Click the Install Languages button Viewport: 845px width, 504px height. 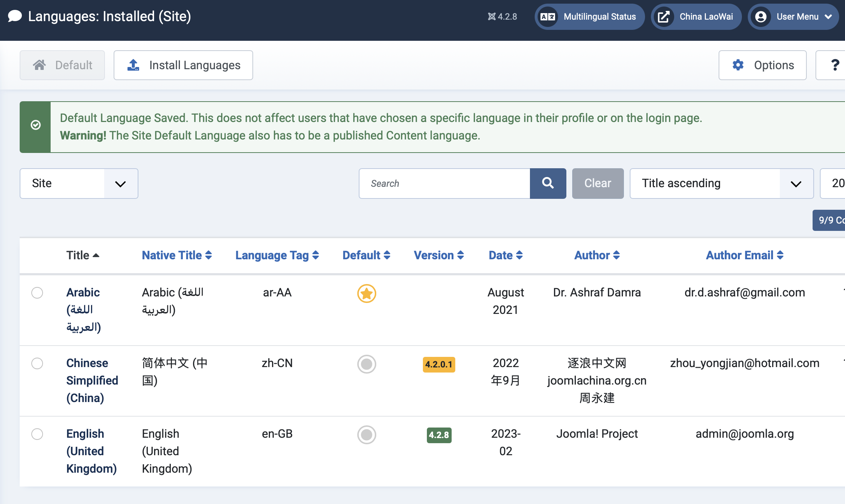183,65
